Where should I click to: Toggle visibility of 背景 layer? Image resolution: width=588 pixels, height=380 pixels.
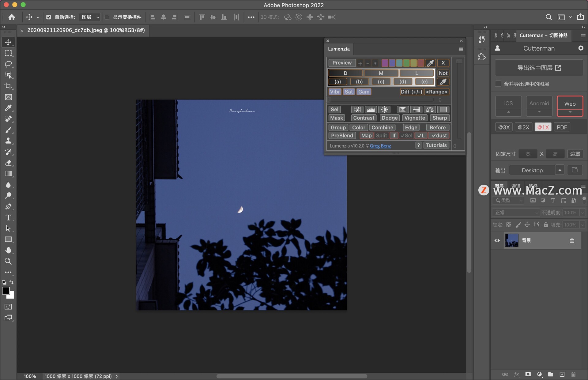coord(497,240)
